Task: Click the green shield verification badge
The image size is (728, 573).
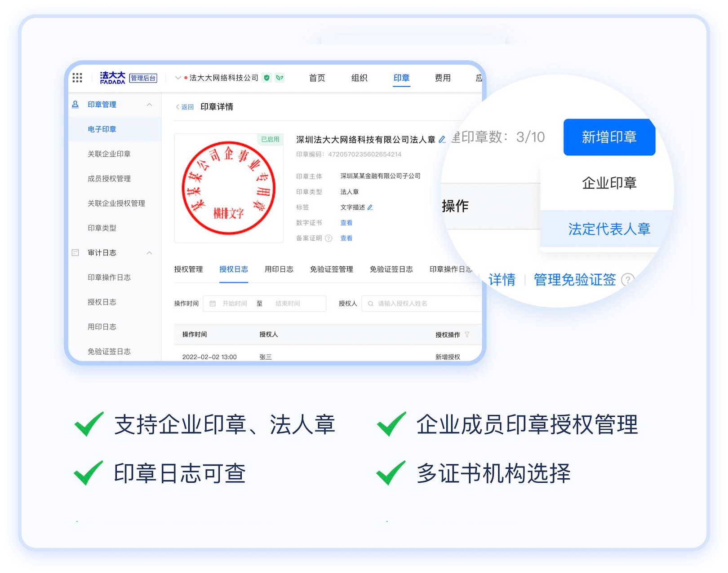Action: [x=267, y=78]
